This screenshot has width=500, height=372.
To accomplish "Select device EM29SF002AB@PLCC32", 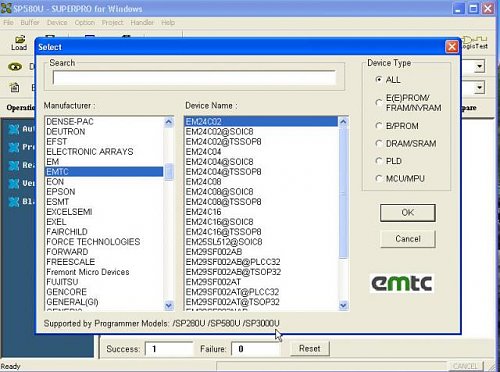I will coord(261,262).
